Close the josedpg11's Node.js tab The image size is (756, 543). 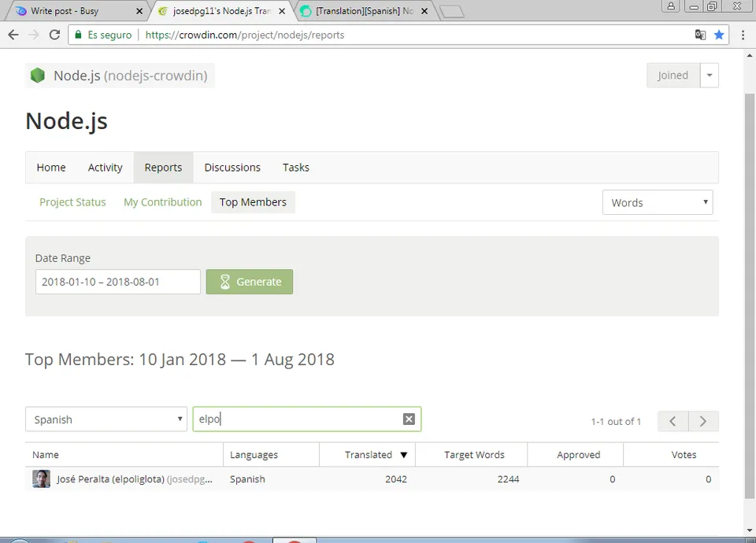point(282,11)
